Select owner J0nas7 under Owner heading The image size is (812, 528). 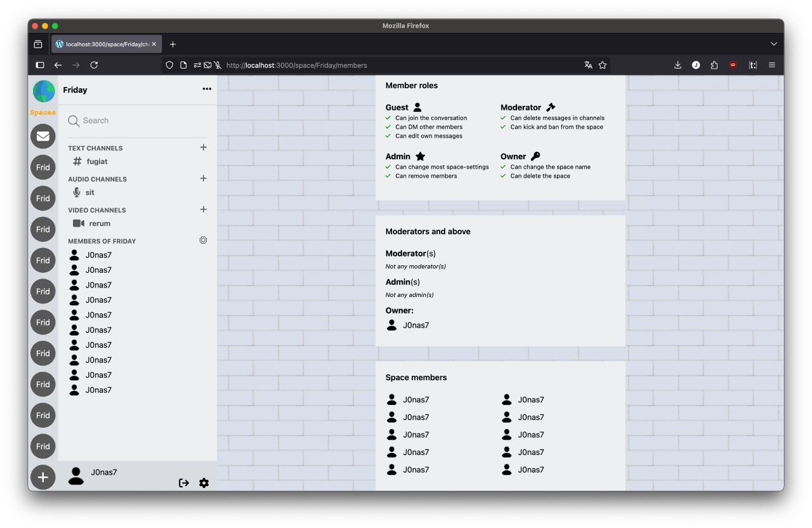[416, 326]
